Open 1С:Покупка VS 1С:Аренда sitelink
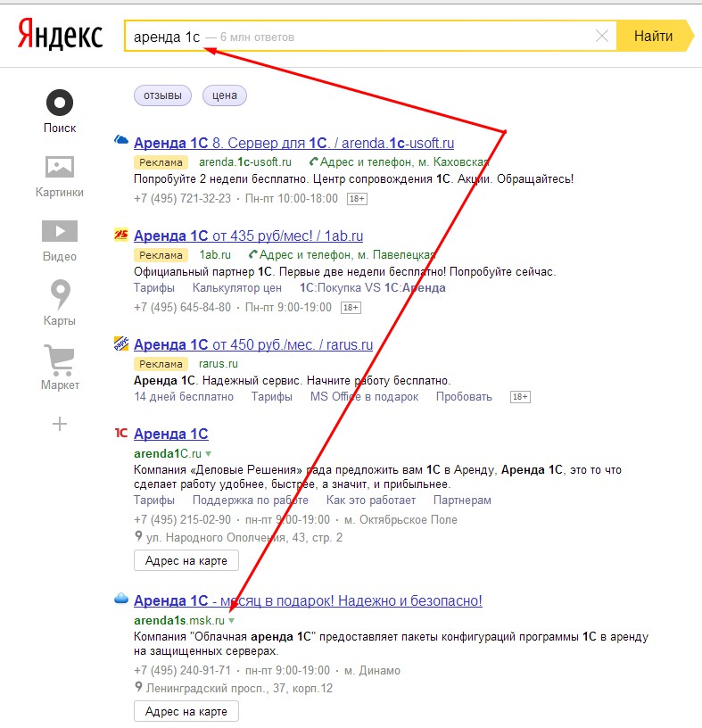Image resolution: width=702 pixels, height=728 pixels. (372, 288)
